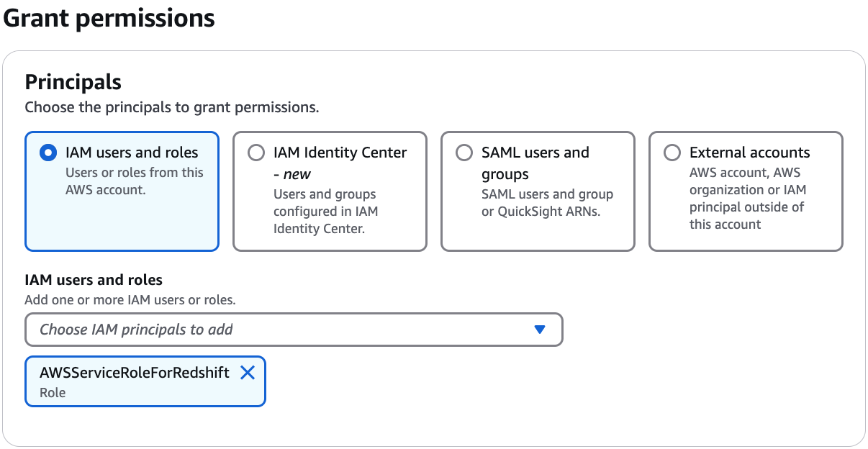The width and height of the screenshot is (868, 449).
Task: Enable the External accounts option
Action: point(672,153)
